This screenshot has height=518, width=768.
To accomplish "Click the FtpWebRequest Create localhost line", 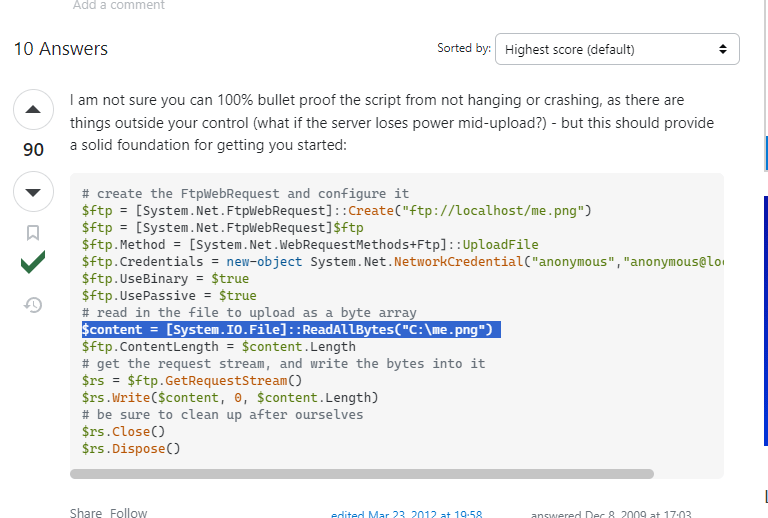I will [337, 211].
